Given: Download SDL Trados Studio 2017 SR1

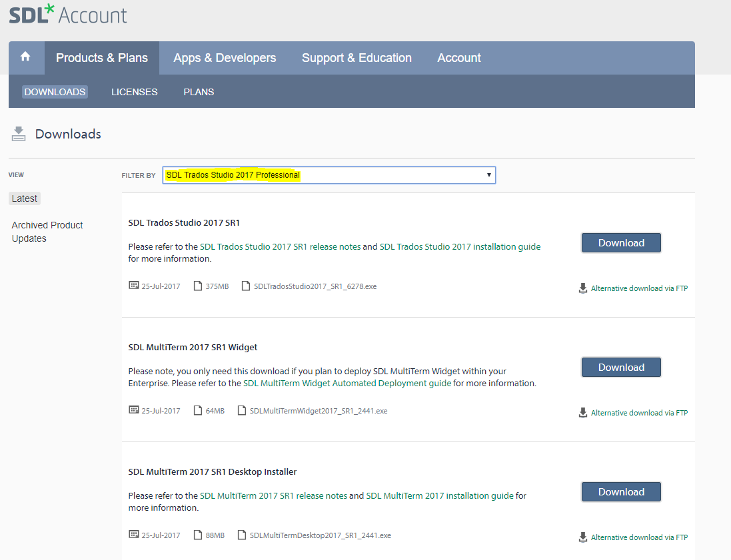Looking at the screenshot, I should coord(621,243).
